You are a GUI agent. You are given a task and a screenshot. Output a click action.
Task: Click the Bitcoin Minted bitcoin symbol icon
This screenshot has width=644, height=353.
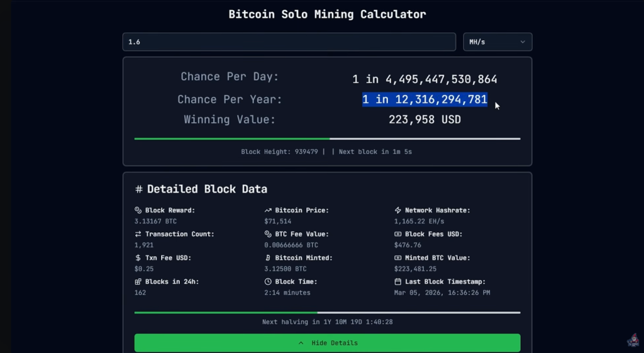pyautogui.click(x=268, y=257)
